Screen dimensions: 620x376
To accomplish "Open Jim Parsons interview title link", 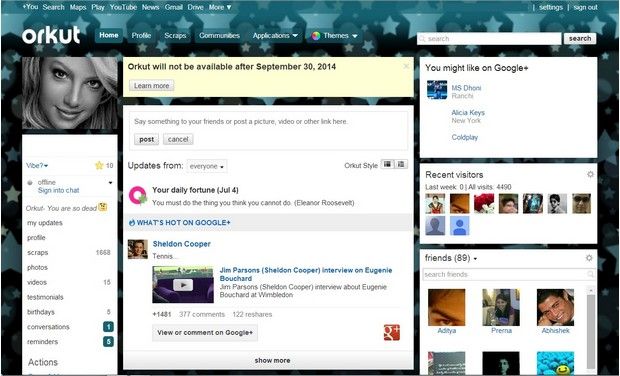I will point(306,274).
